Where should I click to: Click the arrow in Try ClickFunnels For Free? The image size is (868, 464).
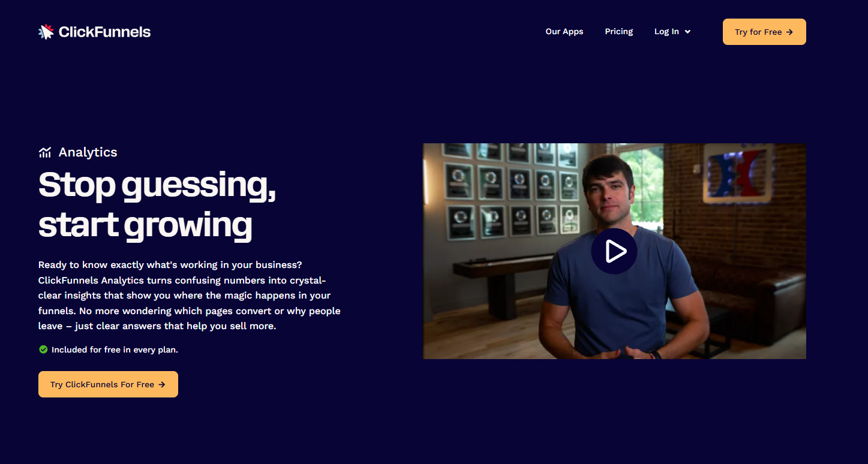click(162, 385)
